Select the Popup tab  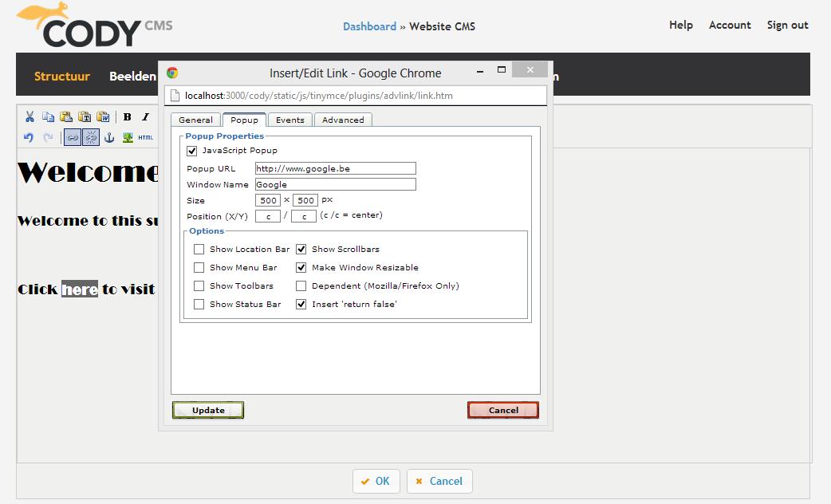click(244, 120)
